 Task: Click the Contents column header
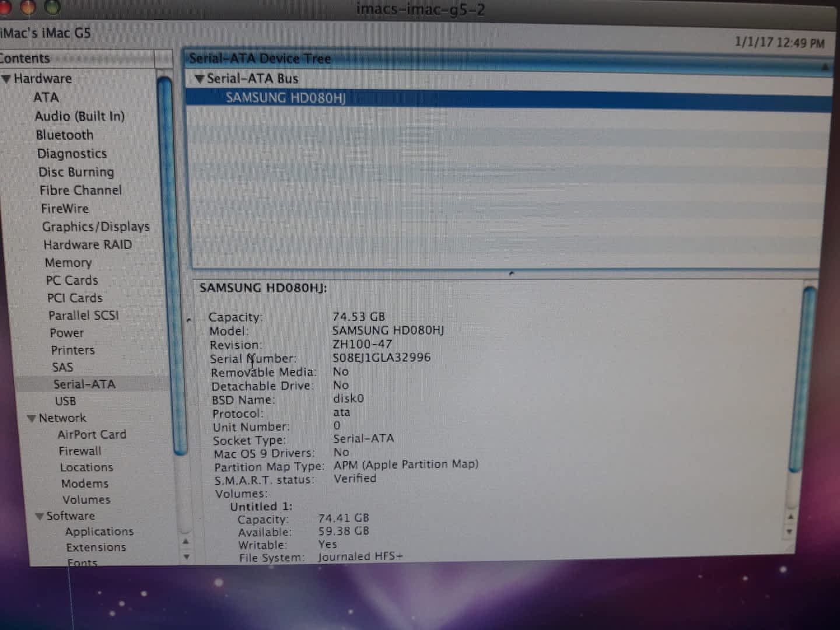tap(78, 58)
